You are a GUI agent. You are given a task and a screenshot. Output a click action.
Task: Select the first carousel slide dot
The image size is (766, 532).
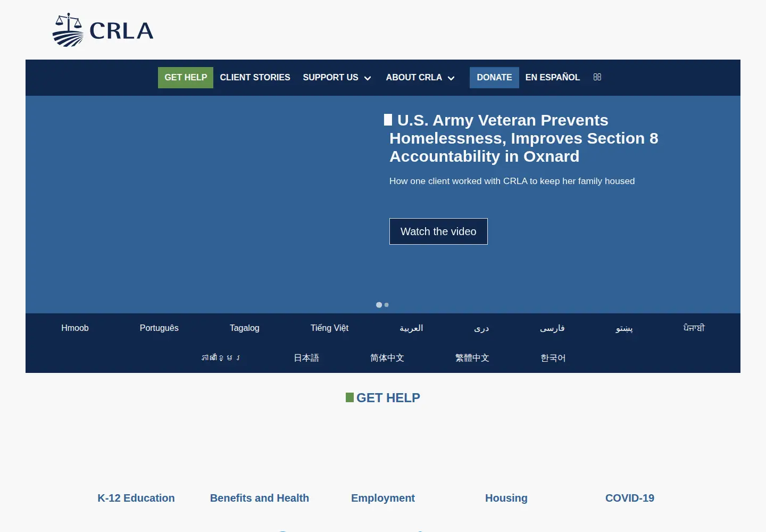coord(379,305)
